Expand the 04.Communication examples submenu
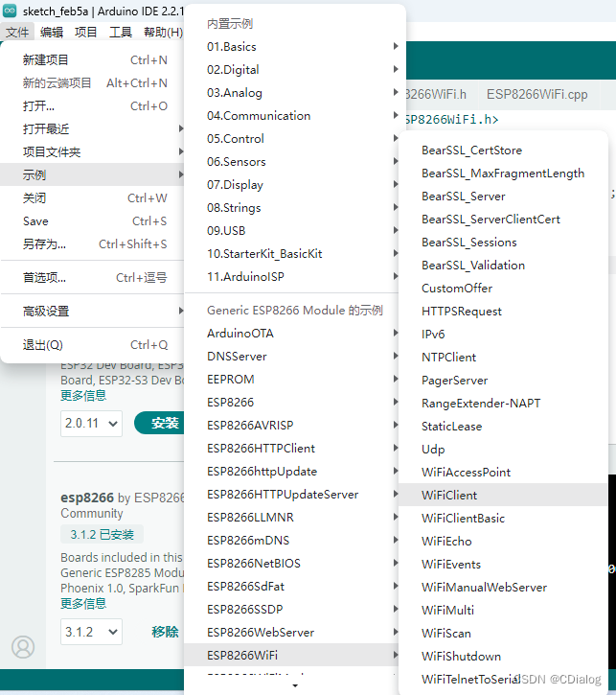The width and height of the screenshot is (616, 695). (x=295, y=116)
